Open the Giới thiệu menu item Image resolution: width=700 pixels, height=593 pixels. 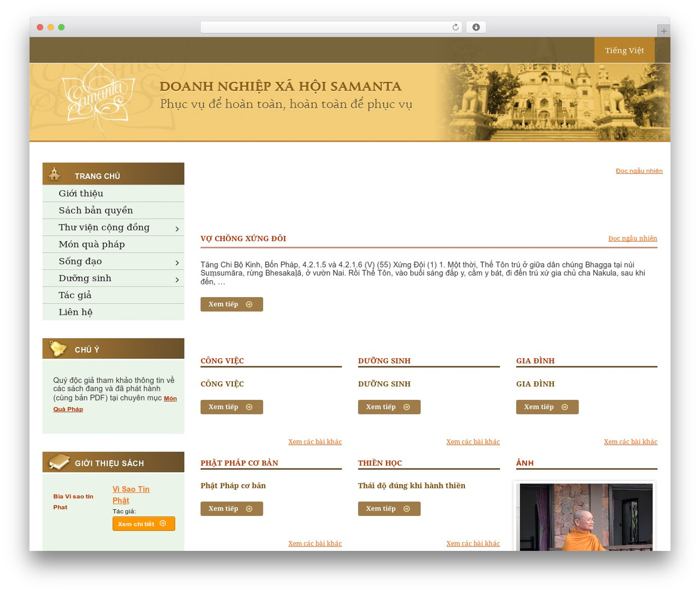click(x=113, y=193)
